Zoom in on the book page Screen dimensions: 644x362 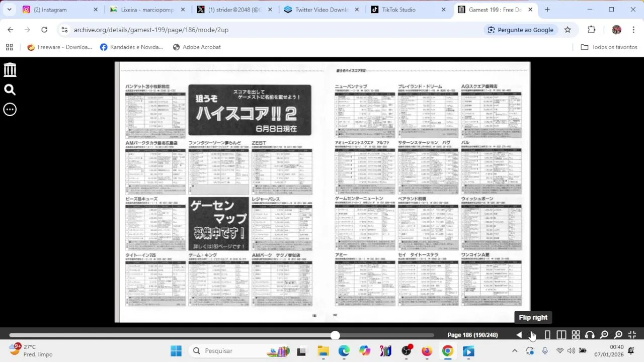point(618,335)
